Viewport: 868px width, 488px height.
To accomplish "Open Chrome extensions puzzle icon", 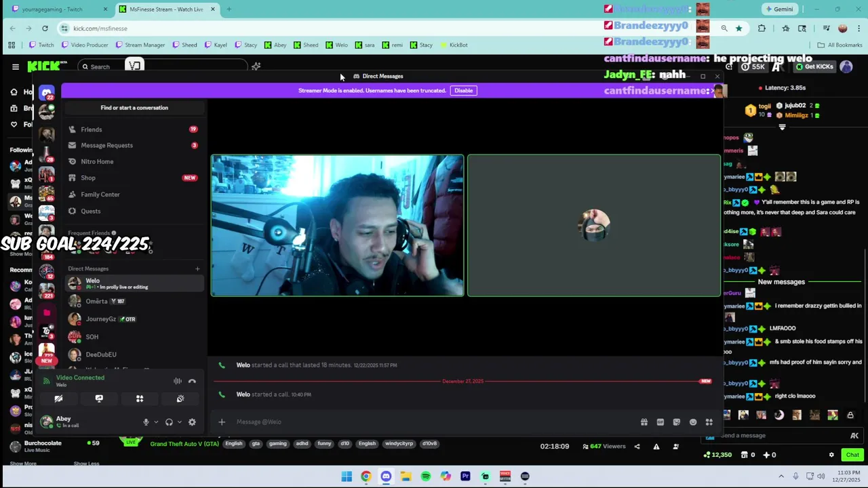I will (762, 28).
